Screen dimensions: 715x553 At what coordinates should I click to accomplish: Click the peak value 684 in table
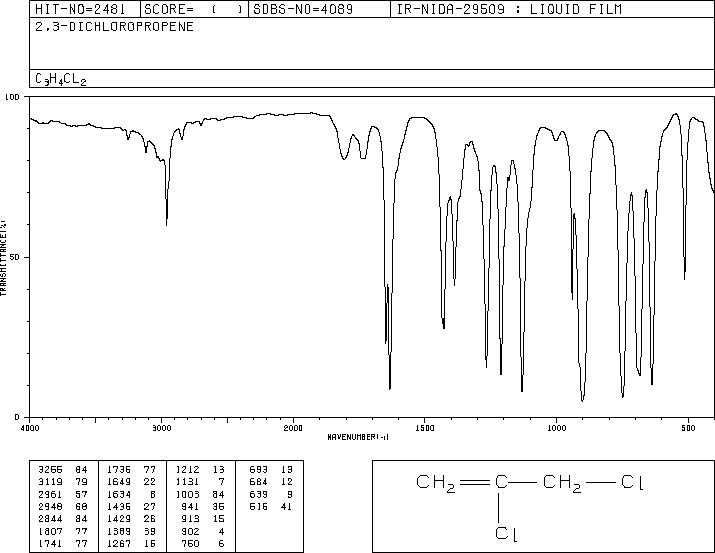259,482
